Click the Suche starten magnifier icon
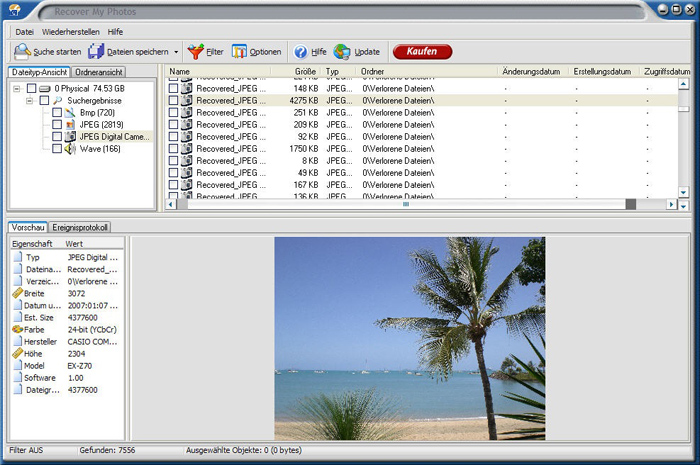Viewport: 700px width, 465px height. [x=22, y=51]
